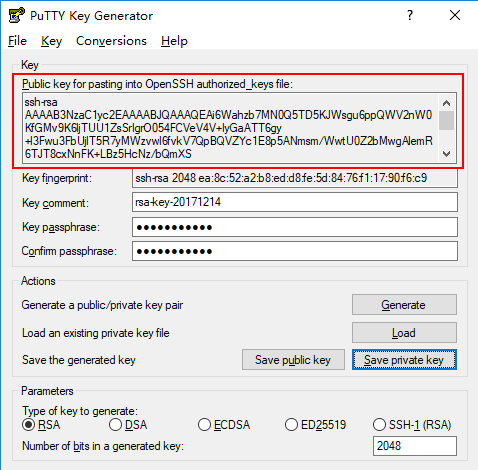Click the Generate button

[x=404, y=305]
